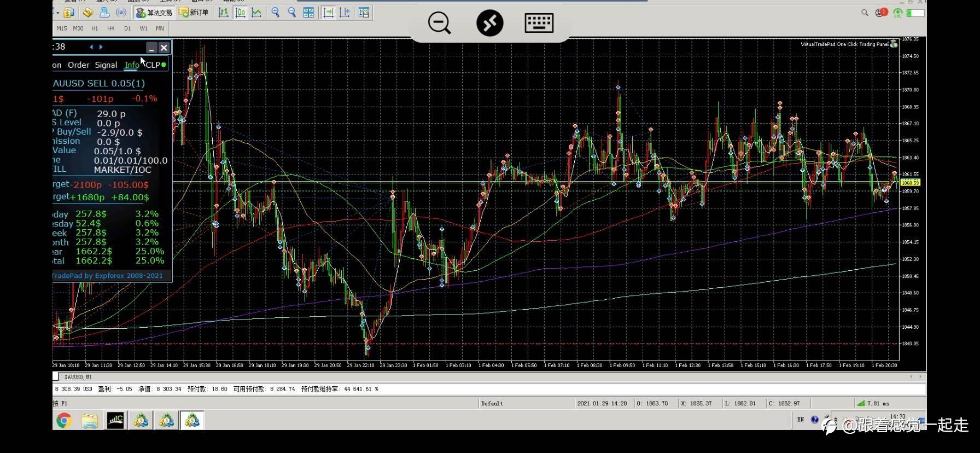Toggle Algo Trading (算法交易) button
This screenshot has height=453, width=980.
tap(154, 13)
